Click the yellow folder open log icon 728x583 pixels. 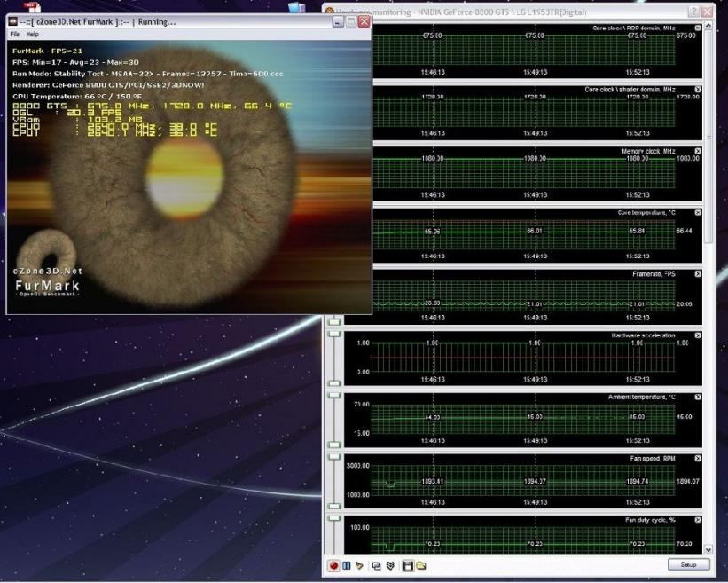click(421, 565)
